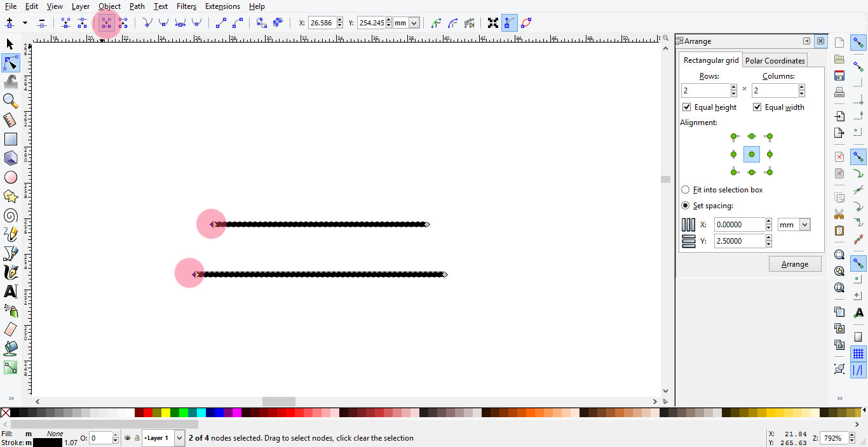Select the Zoom magnifier tool
868x447 pixels.
click(10, 100)
